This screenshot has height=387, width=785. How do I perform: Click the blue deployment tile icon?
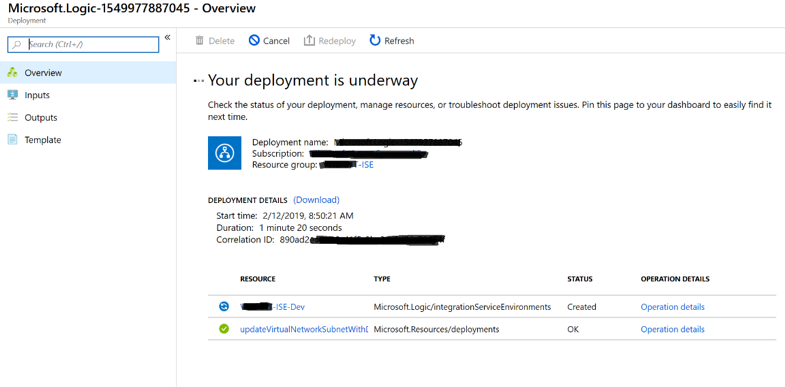click(x=224, y=153)
